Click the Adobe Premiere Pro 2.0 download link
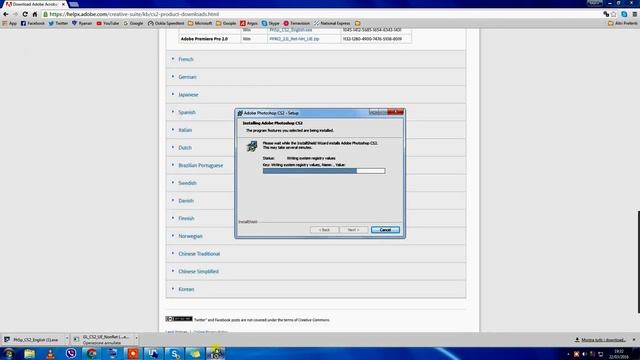This screenshot has width=640, height=360. [294, 39]
